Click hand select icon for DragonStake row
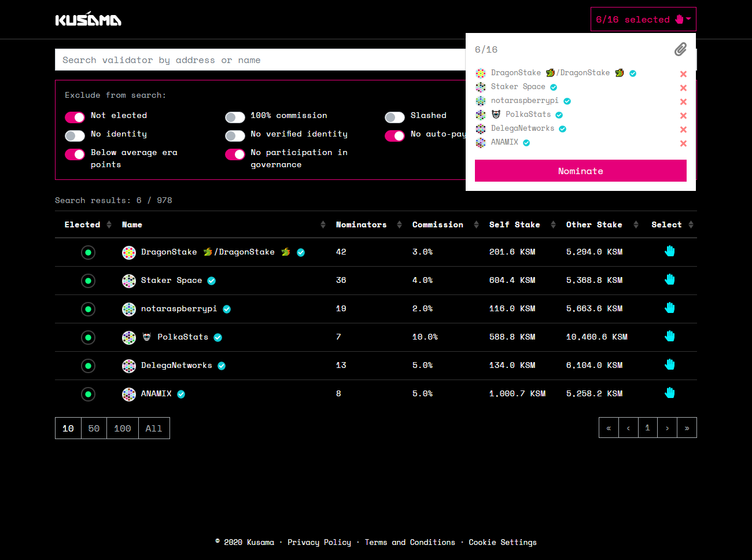The width and height of the screenshot is (752, 560). click(670, 251)
